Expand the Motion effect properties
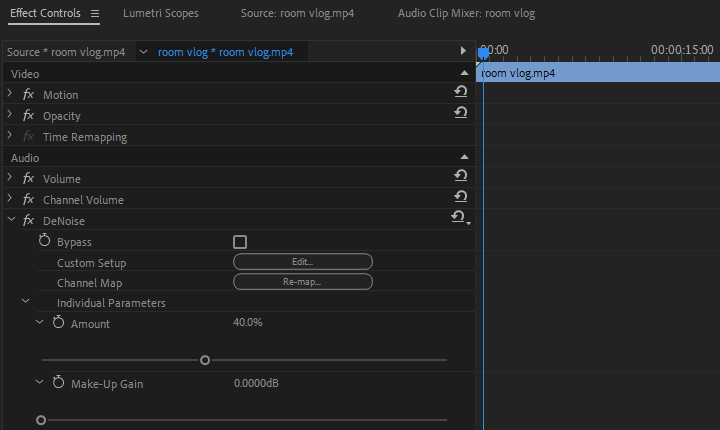This screenshot has width=720, height=430. (x=10, y=94)
